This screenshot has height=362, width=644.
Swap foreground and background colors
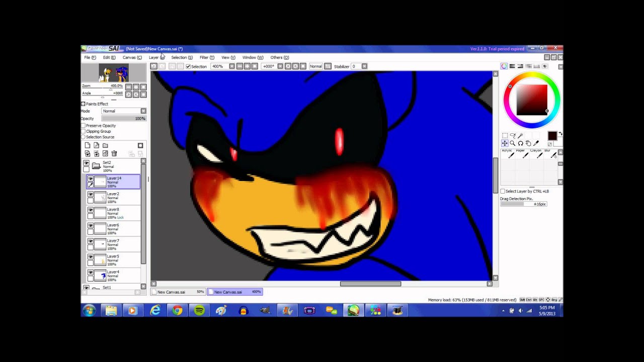(560, 134)
